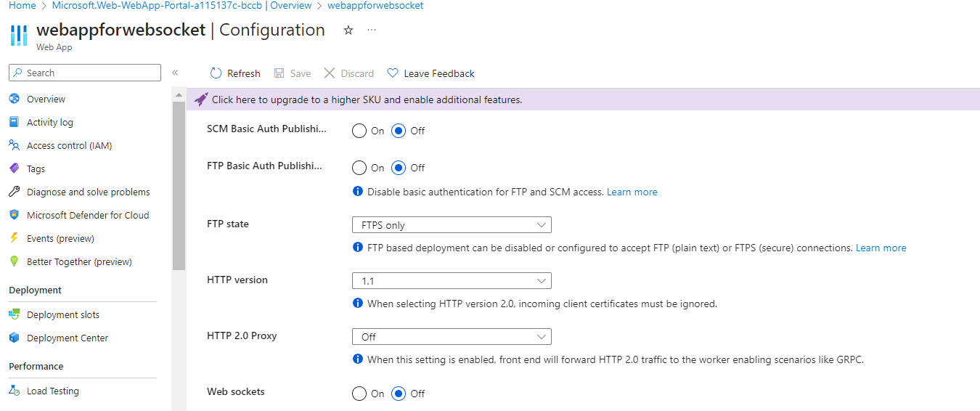This screenshot has height=411, width=980.
Task: Click info icon beside FTP state description
Action: pos(357,248)
